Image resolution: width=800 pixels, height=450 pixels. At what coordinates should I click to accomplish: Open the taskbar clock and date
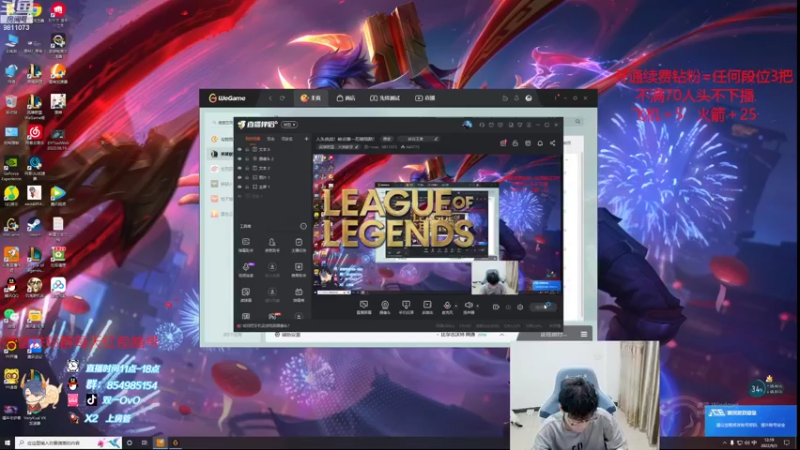tap(769, 442)
